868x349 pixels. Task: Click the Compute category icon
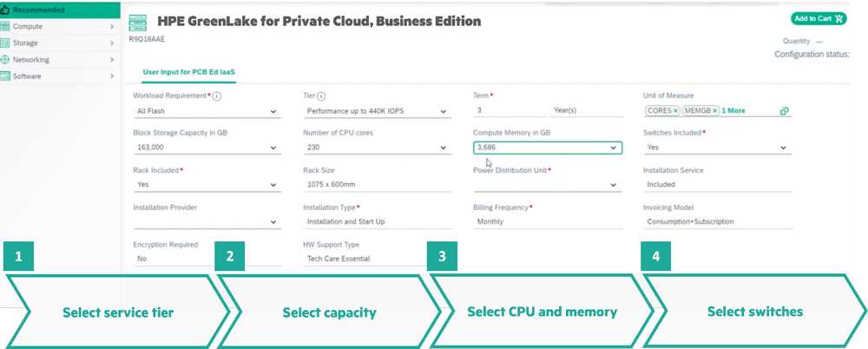[x=5, y=27]
